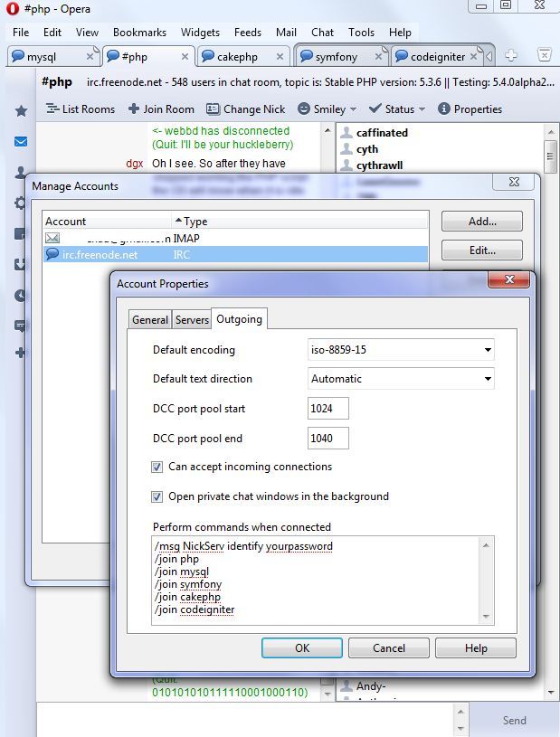The image size is (560, 737).
Task: Close the mysql chat tab
Action: (x=90, y=56)
